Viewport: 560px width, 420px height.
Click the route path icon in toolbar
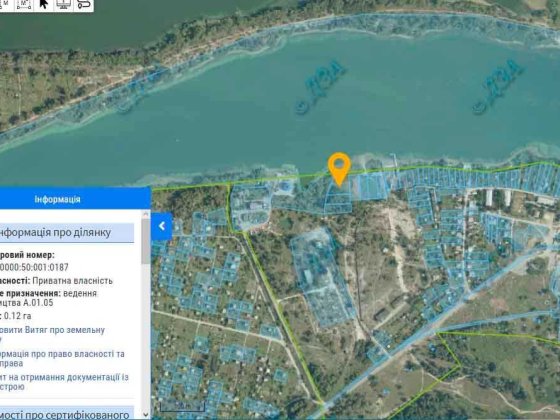coord(84,4)
